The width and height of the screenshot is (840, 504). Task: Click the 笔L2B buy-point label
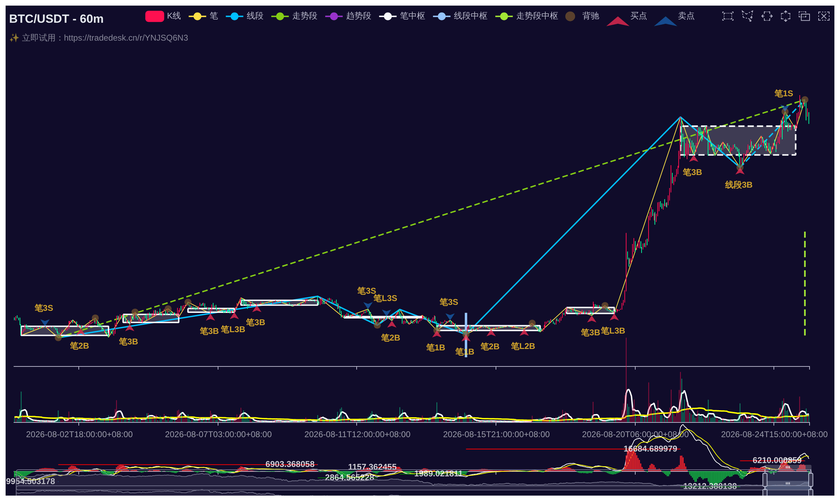point(523,346)
